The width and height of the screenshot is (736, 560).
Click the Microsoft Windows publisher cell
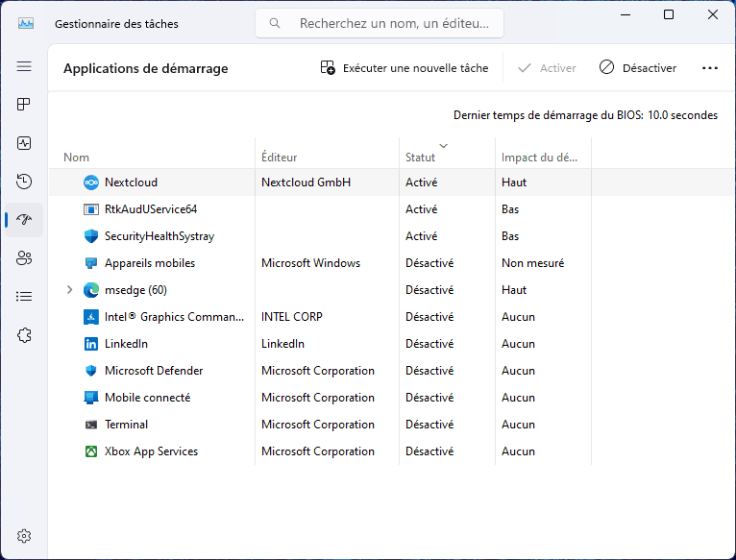[x=310, y=263]
